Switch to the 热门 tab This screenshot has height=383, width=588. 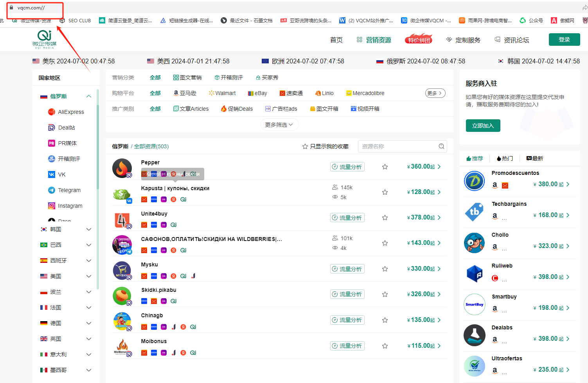pyautogui.click(x=505, y=158)
